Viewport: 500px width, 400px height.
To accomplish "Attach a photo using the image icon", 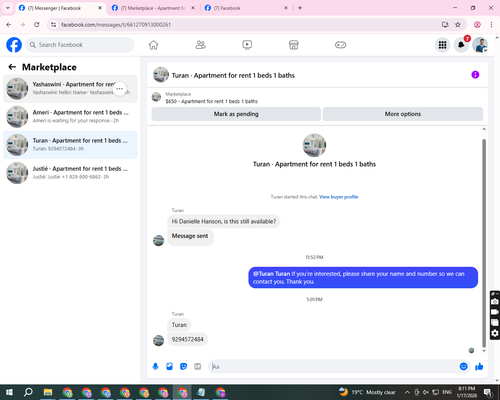I will pos(169,367).
